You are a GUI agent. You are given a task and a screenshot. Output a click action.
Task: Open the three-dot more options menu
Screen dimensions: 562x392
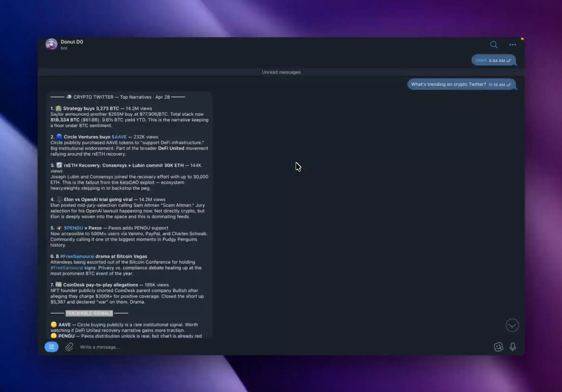point(512,45)
